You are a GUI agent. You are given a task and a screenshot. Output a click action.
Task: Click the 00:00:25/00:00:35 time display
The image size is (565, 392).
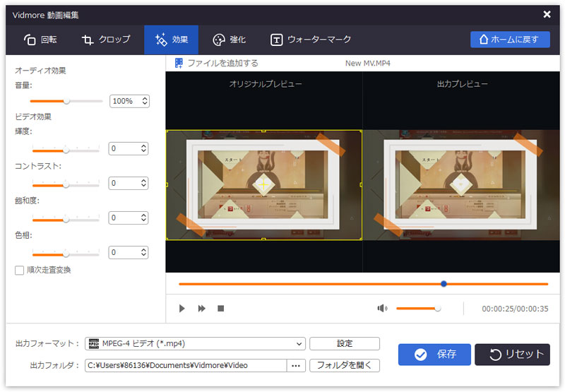pyautogui.click(x=515, y=309)
